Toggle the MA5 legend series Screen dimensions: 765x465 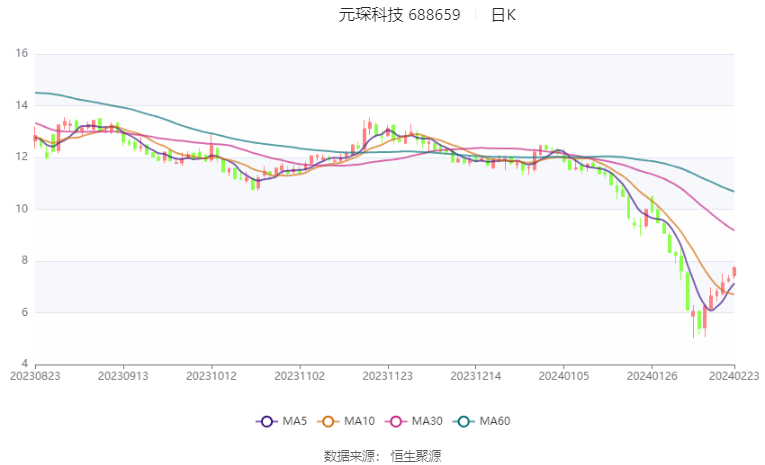tap(282, 421)
